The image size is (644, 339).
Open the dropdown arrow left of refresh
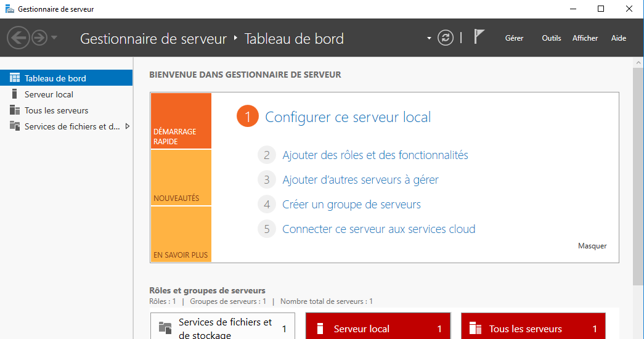tap(429, 38)
